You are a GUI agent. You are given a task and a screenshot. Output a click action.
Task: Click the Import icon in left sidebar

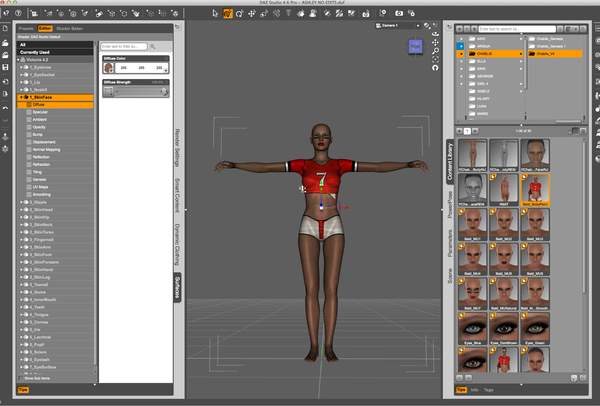(x=5, y=82)
